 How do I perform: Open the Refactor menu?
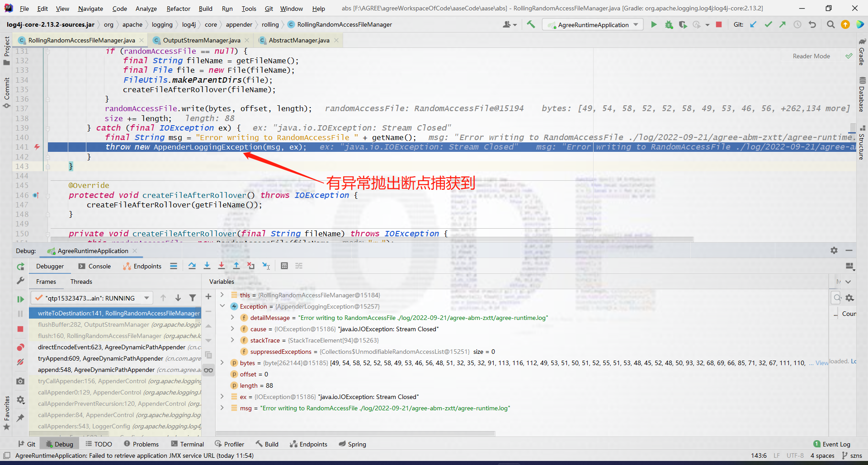tap(178, 9)
